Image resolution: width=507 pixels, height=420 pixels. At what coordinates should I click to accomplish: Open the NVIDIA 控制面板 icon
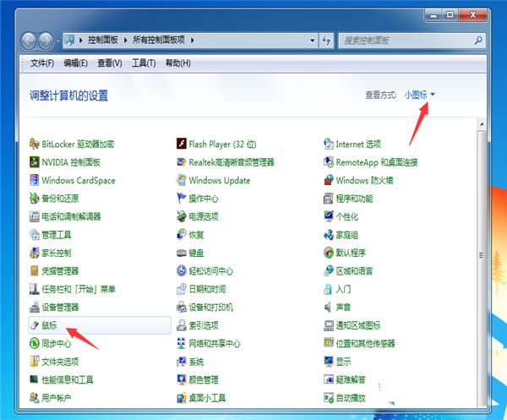pos(34,162)
